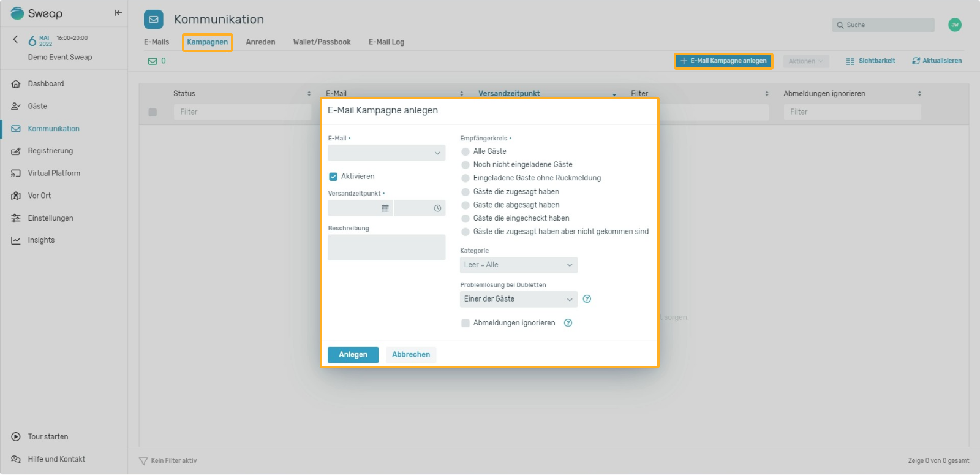
Task: Toggle the Aktivieren checkbox
Action: pos(333,177)
